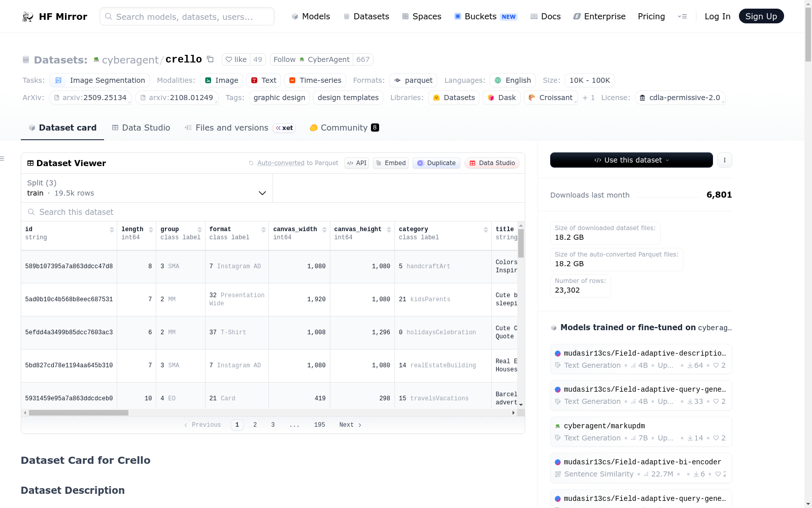
Task: Open the Enterprise page
Action: (599, 17)
